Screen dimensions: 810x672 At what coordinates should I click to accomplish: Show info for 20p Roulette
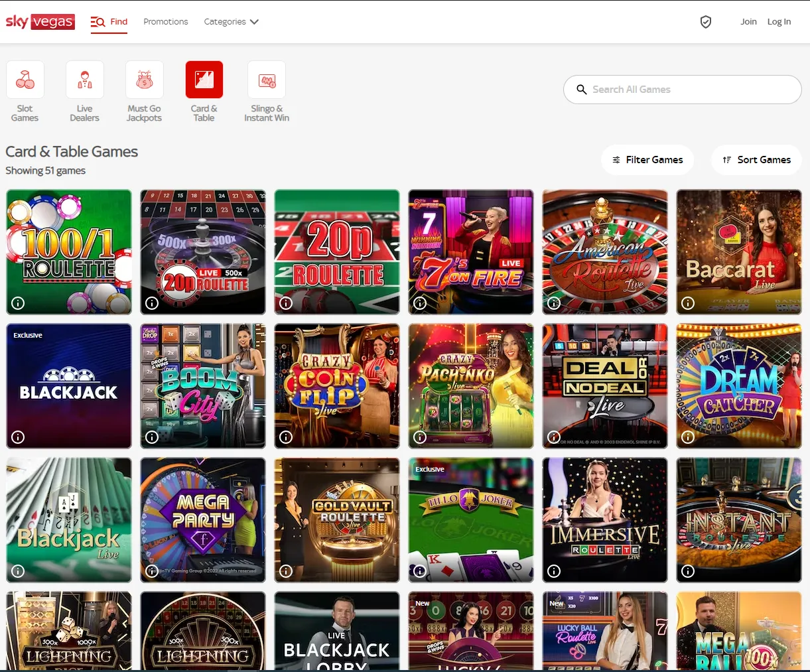pyautogui.click(x=286, y=303)
